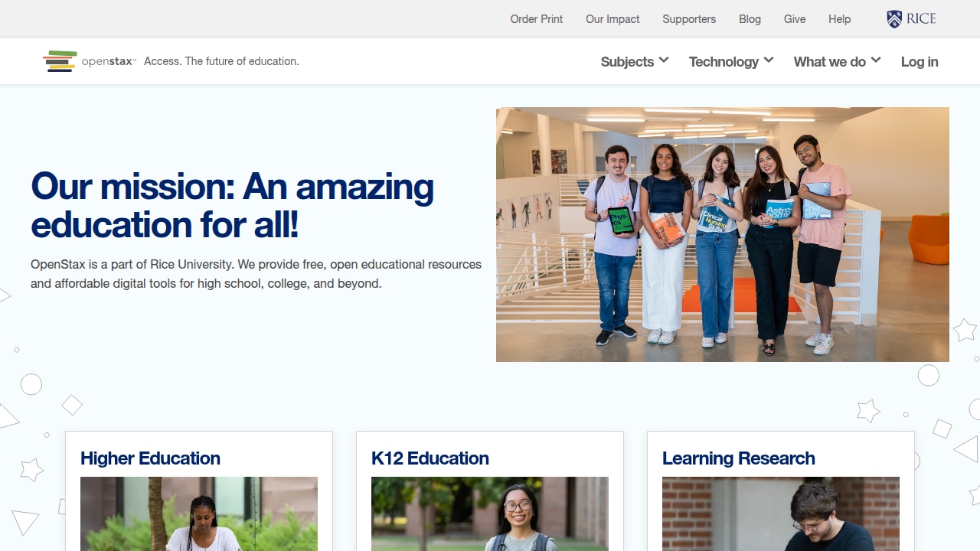
Task: Open the Learning Research card heading
Action: coord(739,458)
